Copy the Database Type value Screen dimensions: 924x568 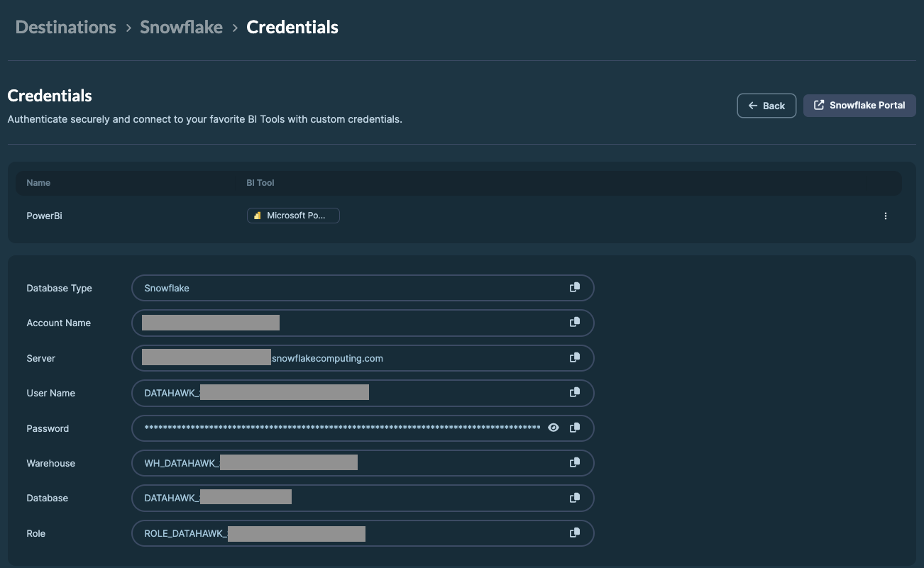[575, 287]
